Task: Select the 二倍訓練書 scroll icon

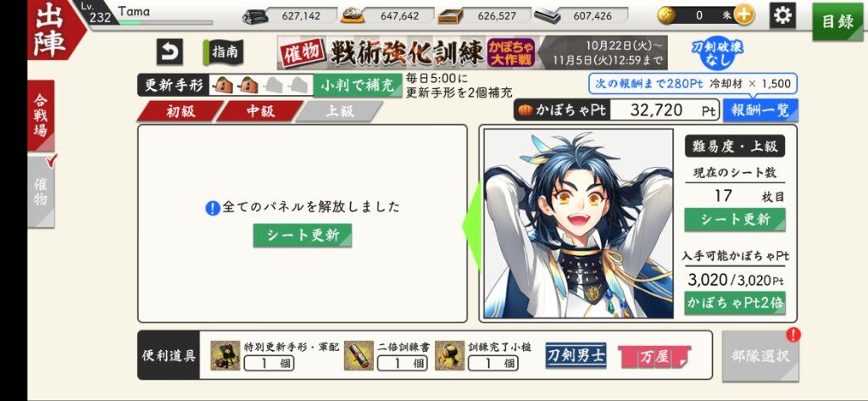Action: point(359,355)
